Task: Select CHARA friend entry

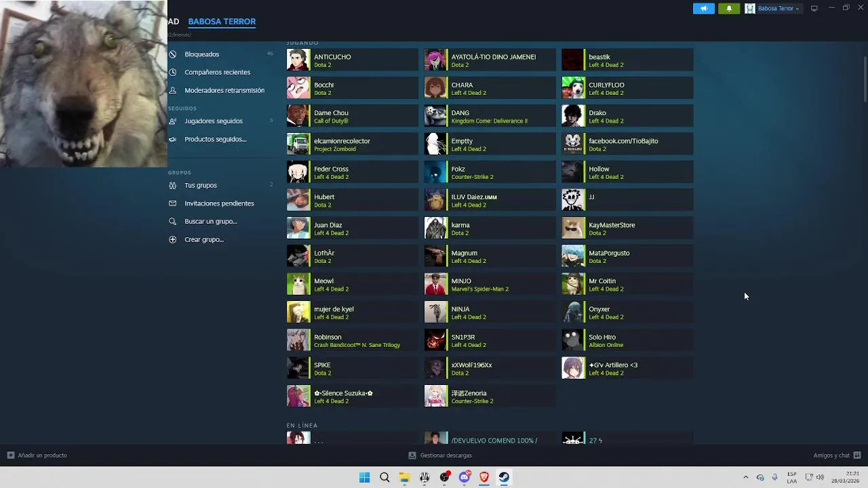Action: (x=490, y=87)
